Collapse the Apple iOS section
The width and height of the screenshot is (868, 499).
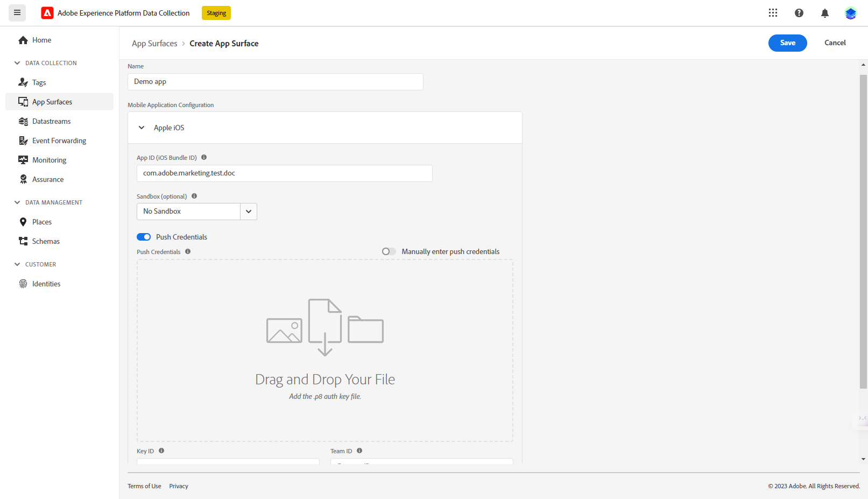142,128
